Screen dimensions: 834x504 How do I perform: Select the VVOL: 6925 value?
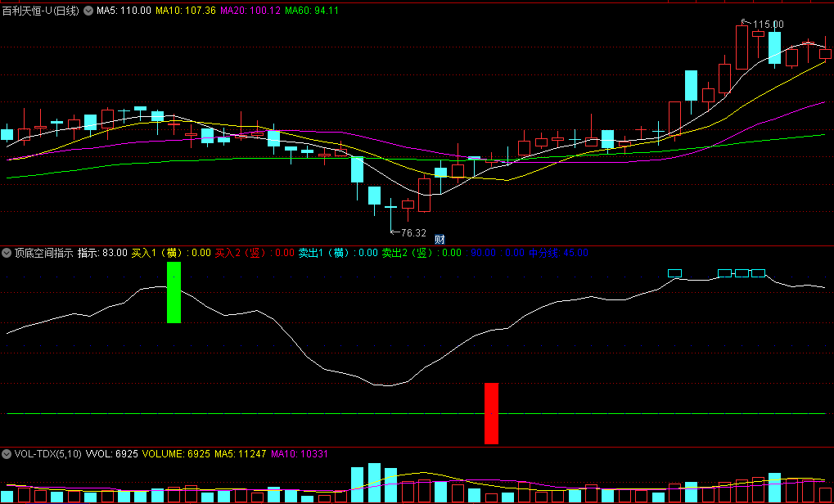[112, 454]
